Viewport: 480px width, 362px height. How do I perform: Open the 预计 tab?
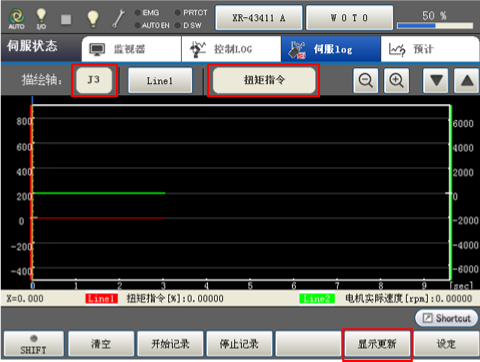point(430,49)
